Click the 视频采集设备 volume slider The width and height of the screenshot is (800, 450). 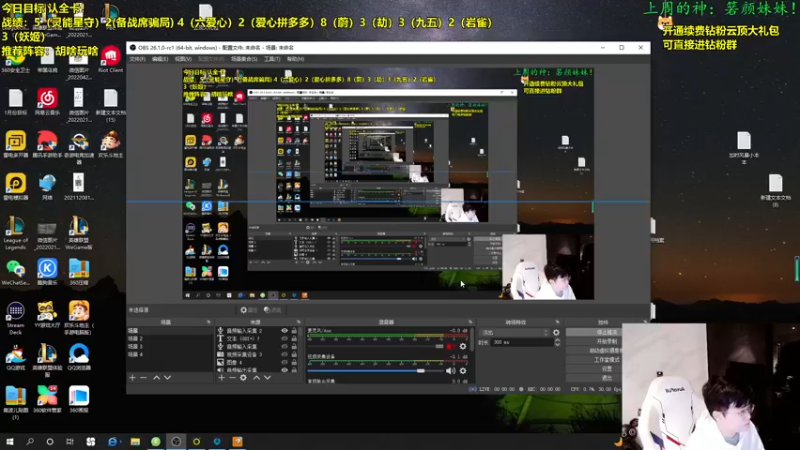tap(376, 371)
